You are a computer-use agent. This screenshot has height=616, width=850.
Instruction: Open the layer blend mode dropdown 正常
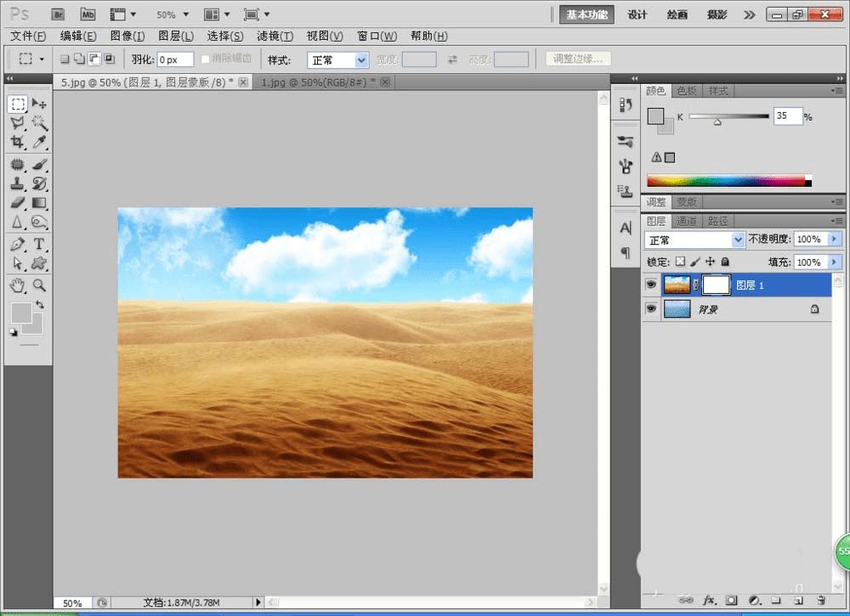coord(694,240)
